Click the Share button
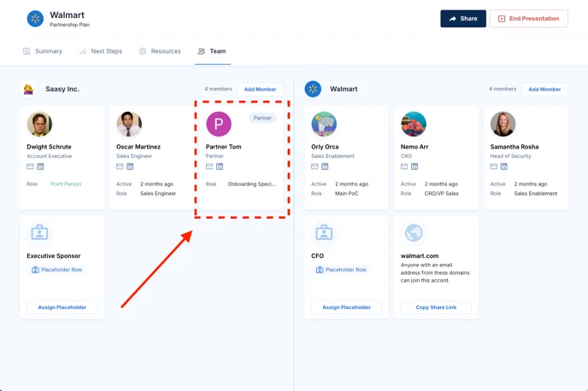Viewport: 588px width, 391px height. point(463,19)
